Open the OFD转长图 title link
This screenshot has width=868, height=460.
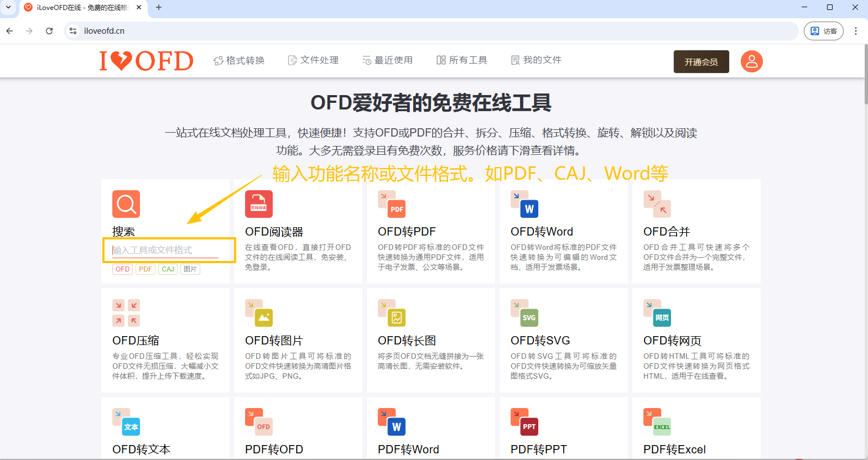pos(407,341)
